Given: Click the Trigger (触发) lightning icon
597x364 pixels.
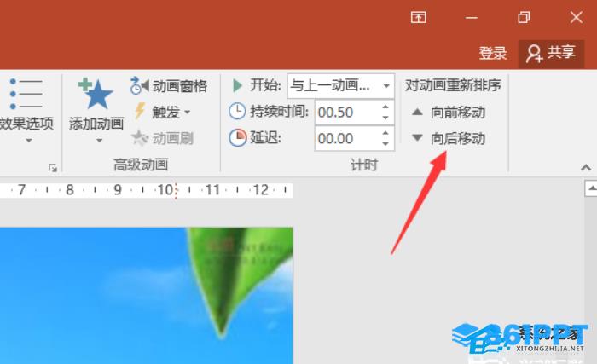Looking at the screenshot, I should [x=140, y=112].
